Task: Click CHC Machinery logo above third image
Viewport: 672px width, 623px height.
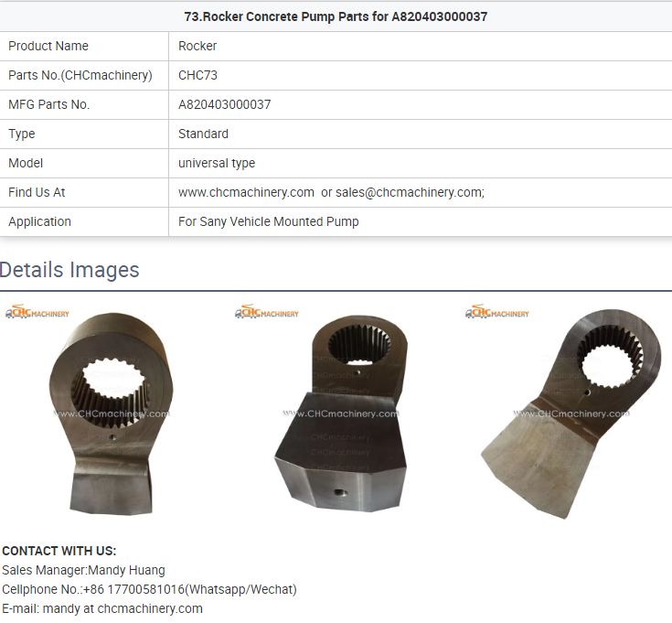Action: point(497,312)
